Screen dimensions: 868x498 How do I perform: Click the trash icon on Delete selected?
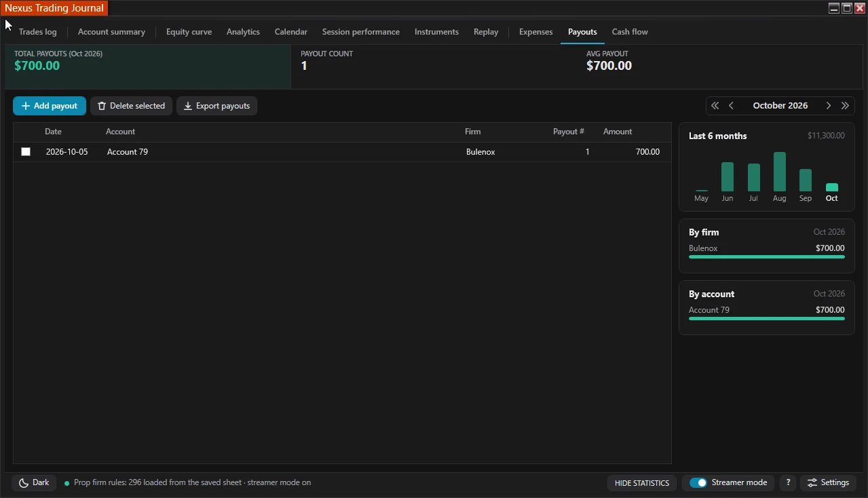(x=102, y=106)
